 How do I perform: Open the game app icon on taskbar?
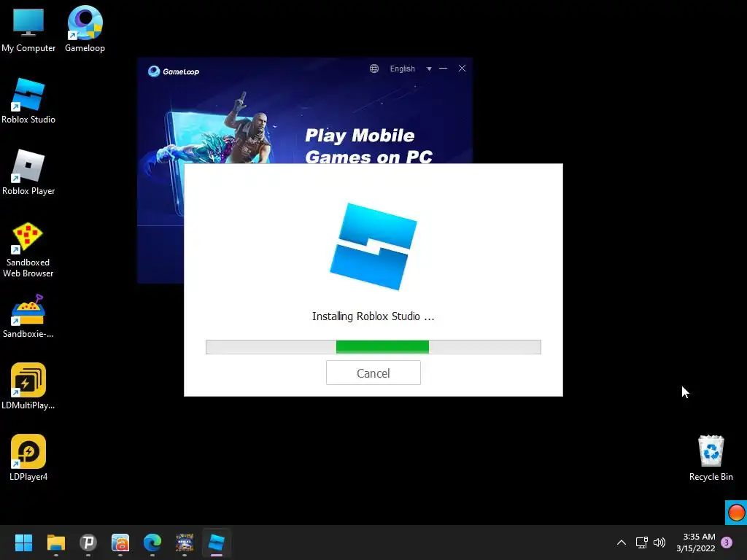click(185, 542)
